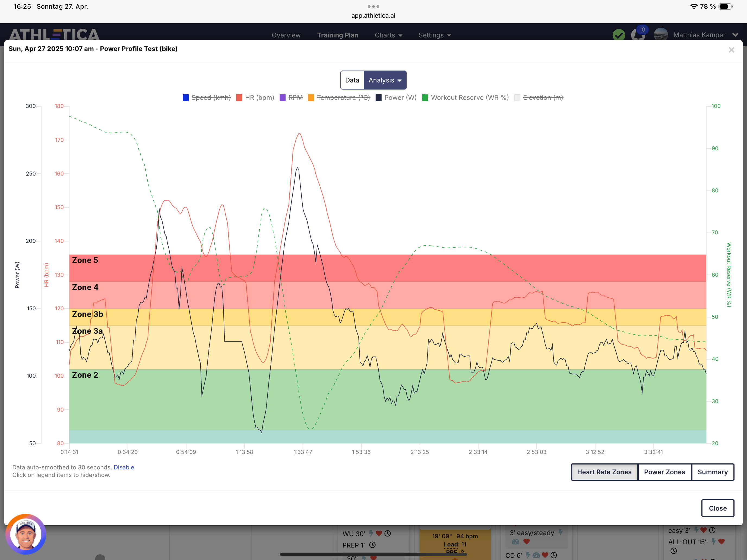Open the Summary view

coord(712,472)
